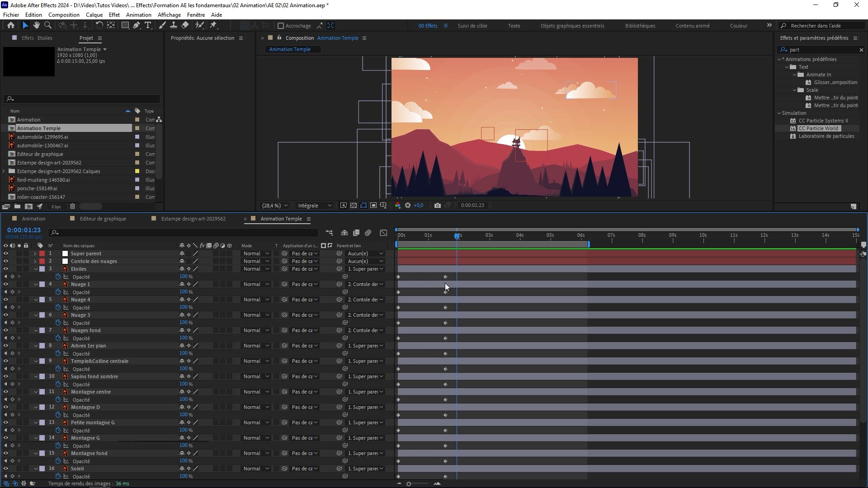Toggle Opacité keyframe diamond for Nuage 1

click(12, 292)
